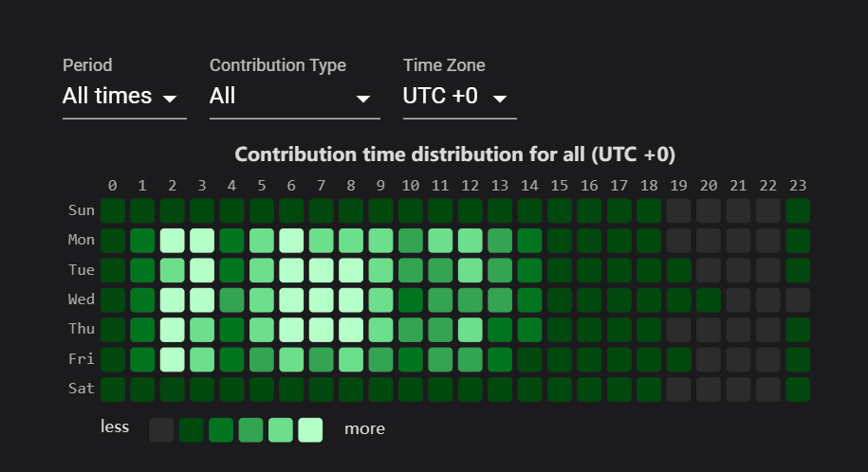The width and height of the screenshot is (868, 472).
Task: Click the Wednesday hour 4 cell
Action: tap(231, 300)
